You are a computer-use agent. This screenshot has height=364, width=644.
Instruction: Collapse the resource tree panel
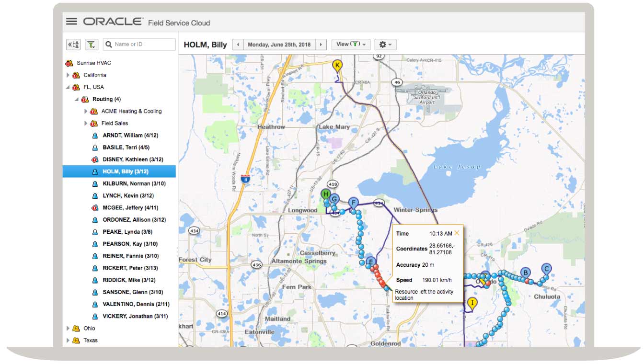pos(73,45)
